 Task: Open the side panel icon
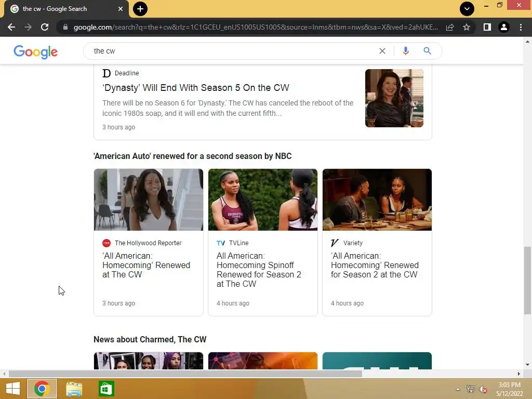coord(487,27)
